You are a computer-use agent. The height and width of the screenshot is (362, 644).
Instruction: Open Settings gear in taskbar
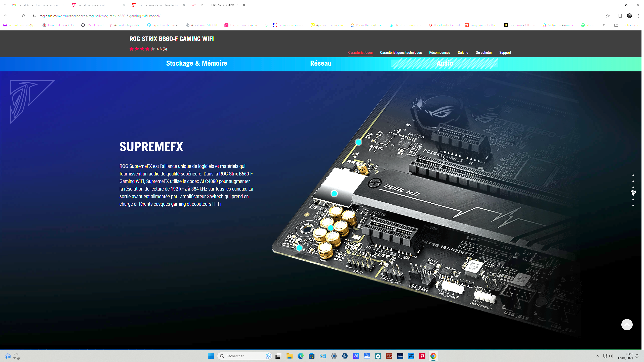(x=334, y=356)
